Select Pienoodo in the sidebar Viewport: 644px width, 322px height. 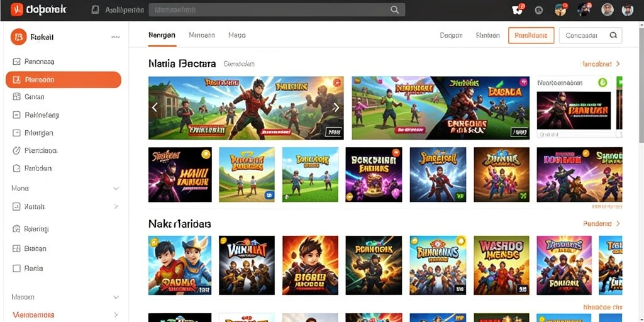tap(64, 80)
